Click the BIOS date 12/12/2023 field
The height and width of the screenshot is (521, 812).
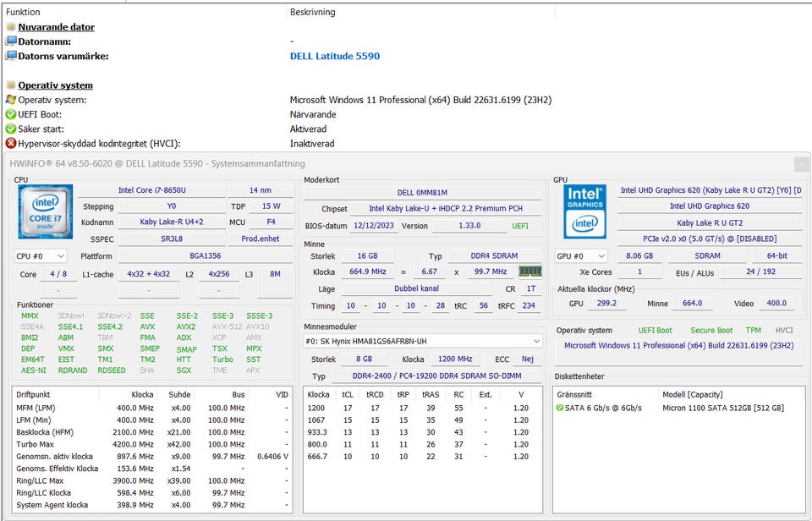click(x=373, y=226)
